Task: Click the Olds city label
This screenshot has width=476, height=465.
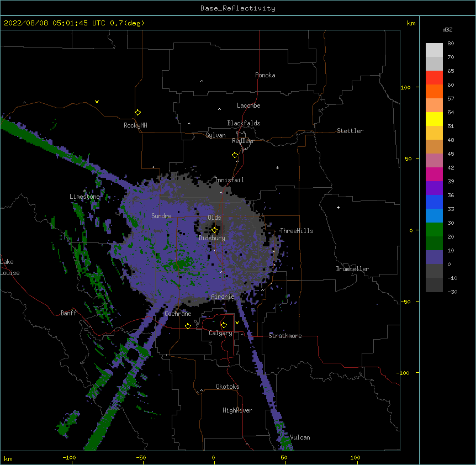Action: [214, 218]
